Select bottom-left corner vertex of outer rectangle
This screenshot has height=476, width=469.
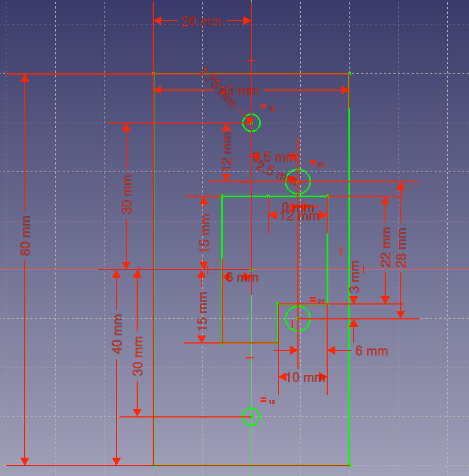pos(153,465)
